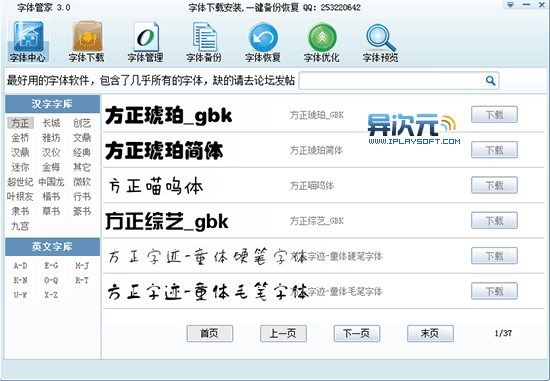Select the 微软 font category
Image resolution: width=550 pixels, height=381 pixels.
pos(82,182)
